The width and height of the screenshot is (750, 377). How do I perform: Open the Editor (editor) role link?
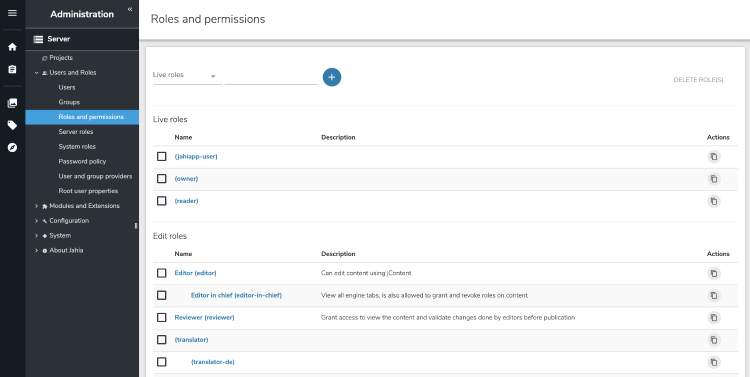[x=195, y=273]
